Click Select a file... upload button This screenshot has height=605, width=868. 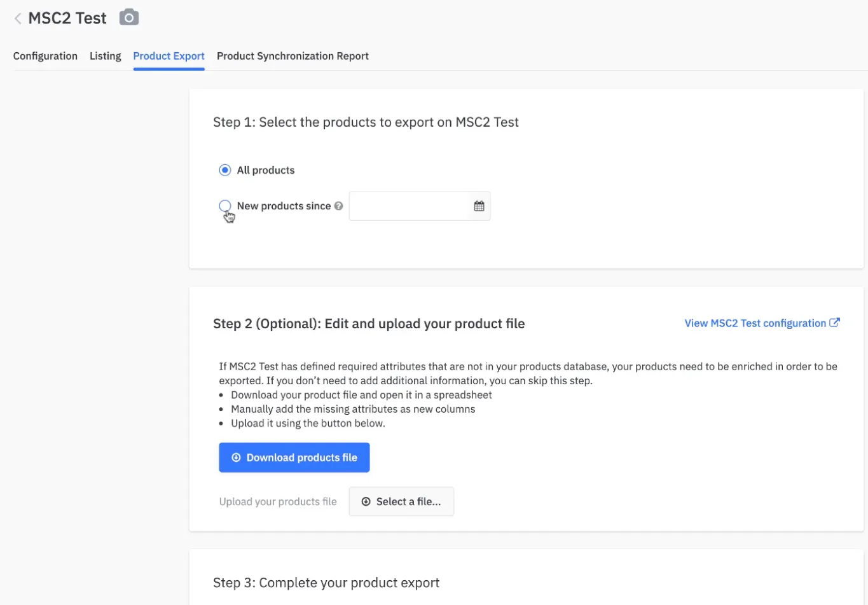pyautogui.click(x=401, y=501)
